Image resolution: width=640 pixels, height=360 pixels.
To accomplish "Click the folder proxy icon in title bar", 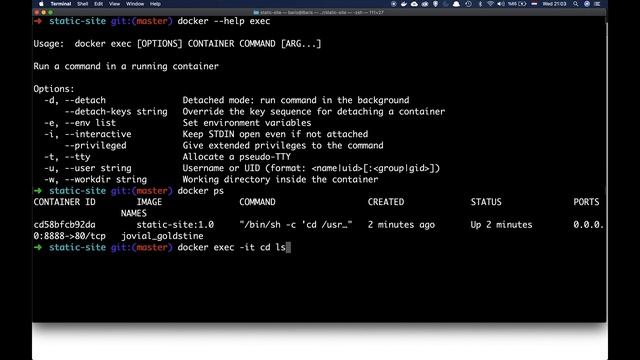I will click(x=256, y=12).
